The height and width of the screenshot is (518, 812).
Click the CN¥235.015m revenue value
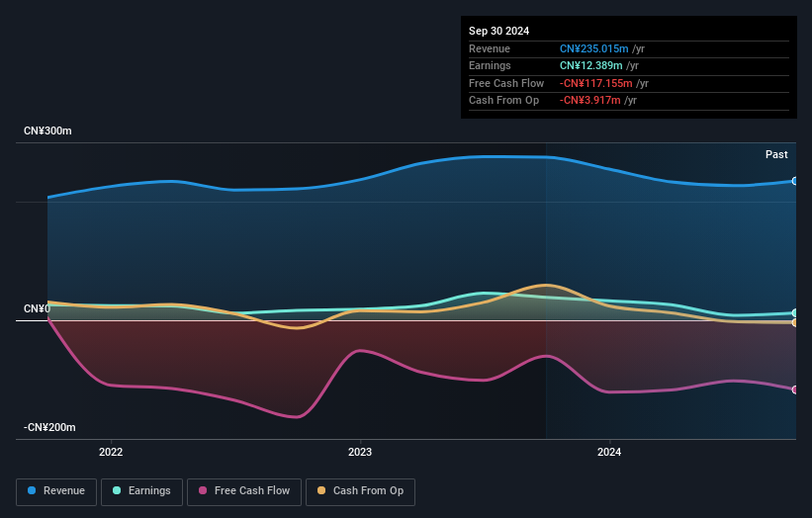[x=594, y=48]
